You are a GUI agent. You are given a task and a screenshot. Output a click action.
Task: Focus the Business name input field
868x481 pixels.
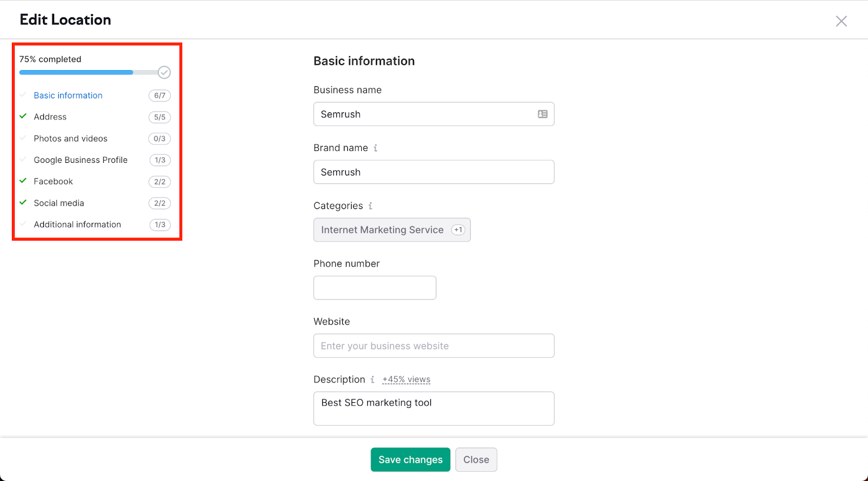(433, 114)
